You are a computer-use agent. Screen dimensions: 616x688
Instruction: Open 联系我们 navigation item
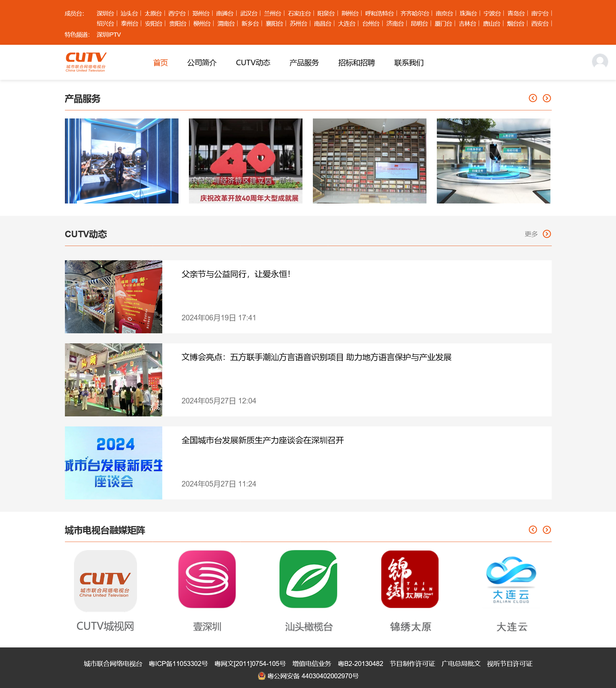[409, 63]
